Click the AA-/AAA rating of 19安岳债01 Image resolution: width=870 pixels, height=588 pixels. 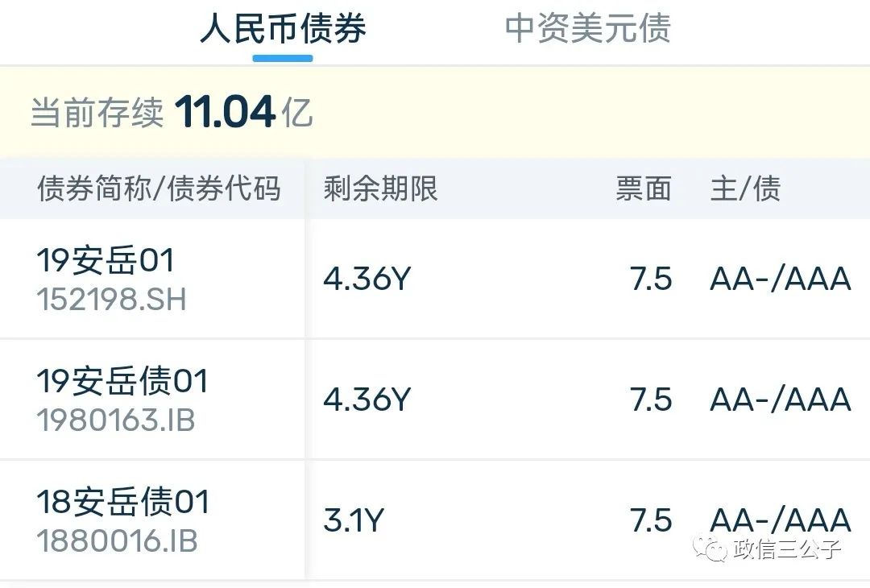pyautogui.click(x=781, y=400)
